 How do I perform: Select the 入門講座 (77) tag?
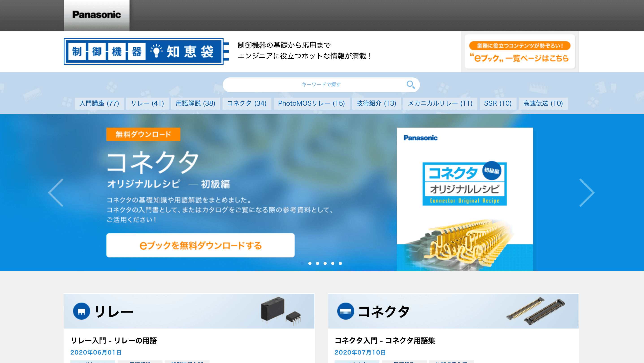click(x=99, y=103)
